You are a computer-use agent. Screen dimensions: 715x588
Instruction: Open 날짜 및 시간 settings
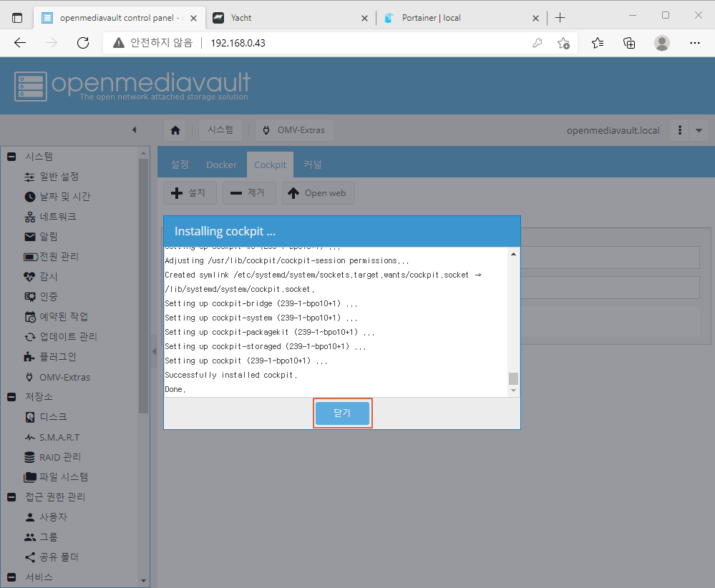pos(65,197)
